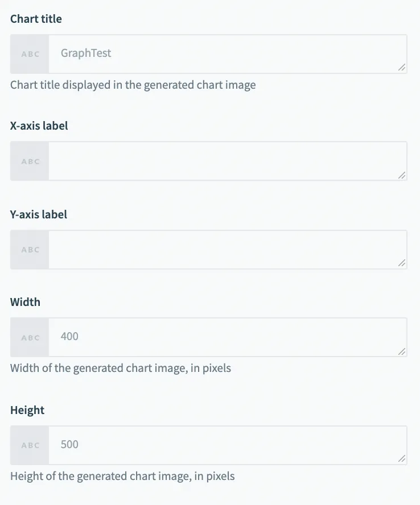Click the resize handle of Chart title field
Screen dimensions: 420x505
(402, 68)
